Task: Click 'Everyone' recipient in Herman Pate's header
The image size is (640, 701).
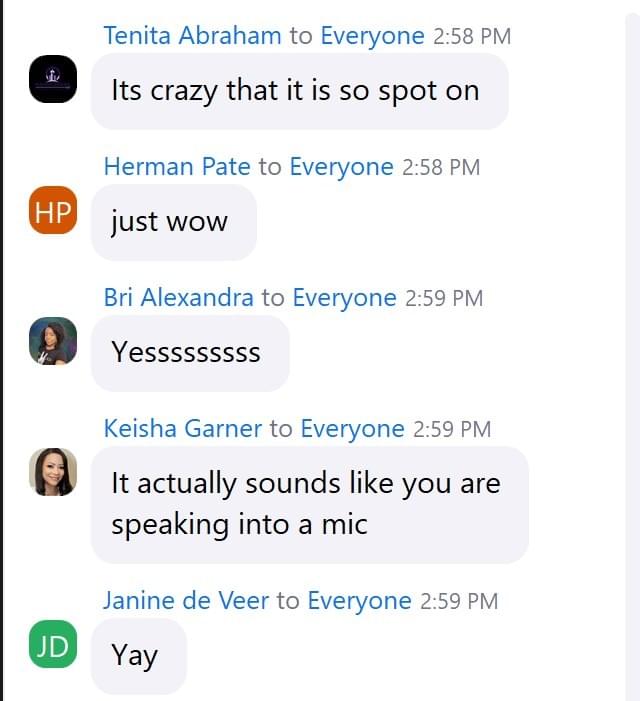Action: tap(341, 166)
